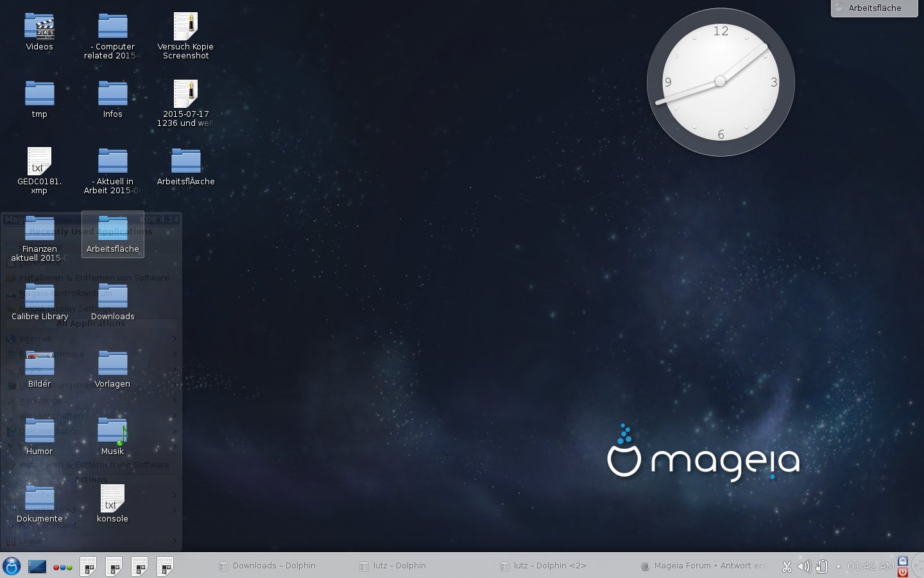Screen dimensions: 924x578
Task: Open the Musik folder with green note
Action: (x=112, y=437)
